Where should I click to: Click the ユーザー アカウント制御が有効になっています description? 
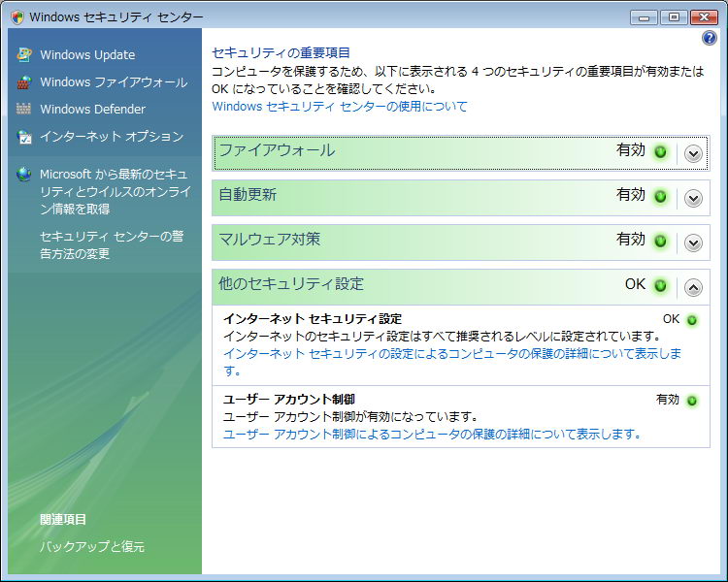coord(350,417)
